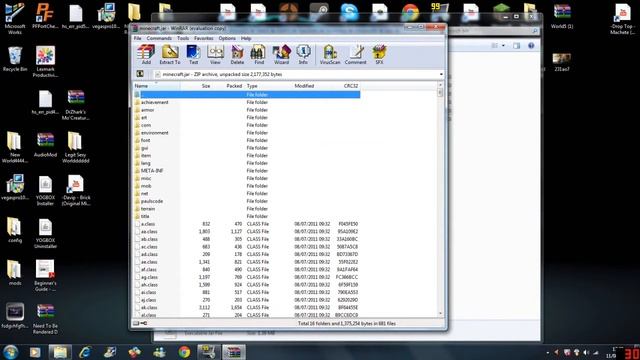Click Internet Explorer taskbar icon

click(85, 351)
